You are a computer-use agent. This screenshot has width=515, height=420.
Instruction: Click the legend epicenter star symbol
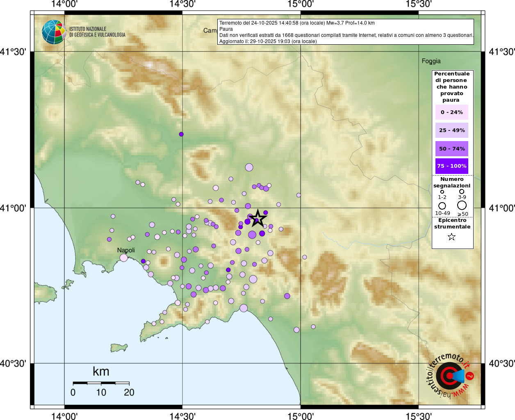(x=451, y=237)
